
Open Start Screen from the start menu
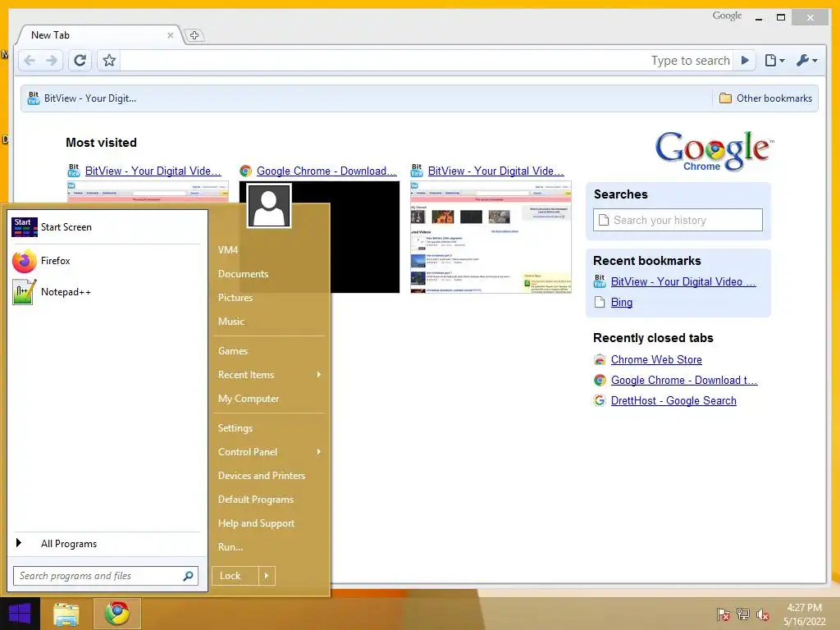tap(106, 227)
